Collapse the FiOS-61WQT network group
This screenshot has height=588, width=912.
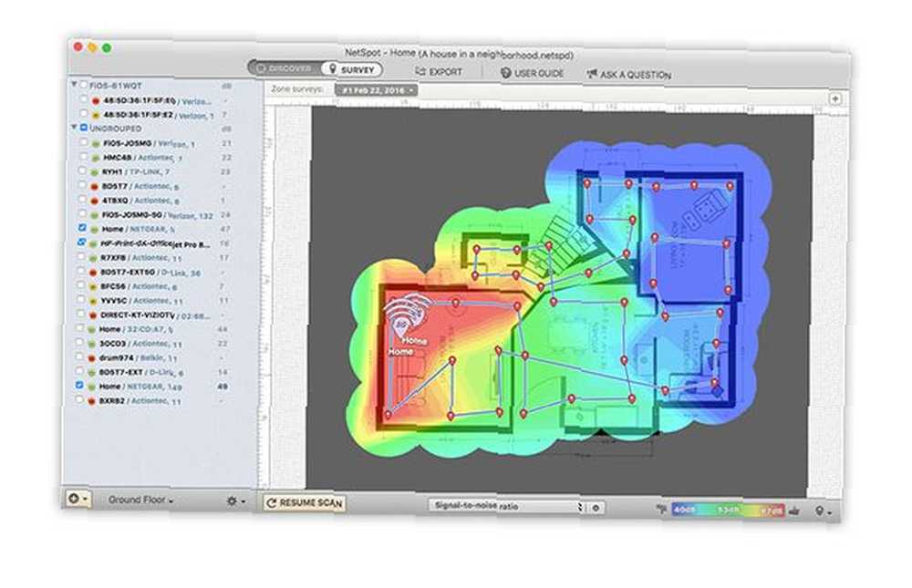(x=74, y=85)
